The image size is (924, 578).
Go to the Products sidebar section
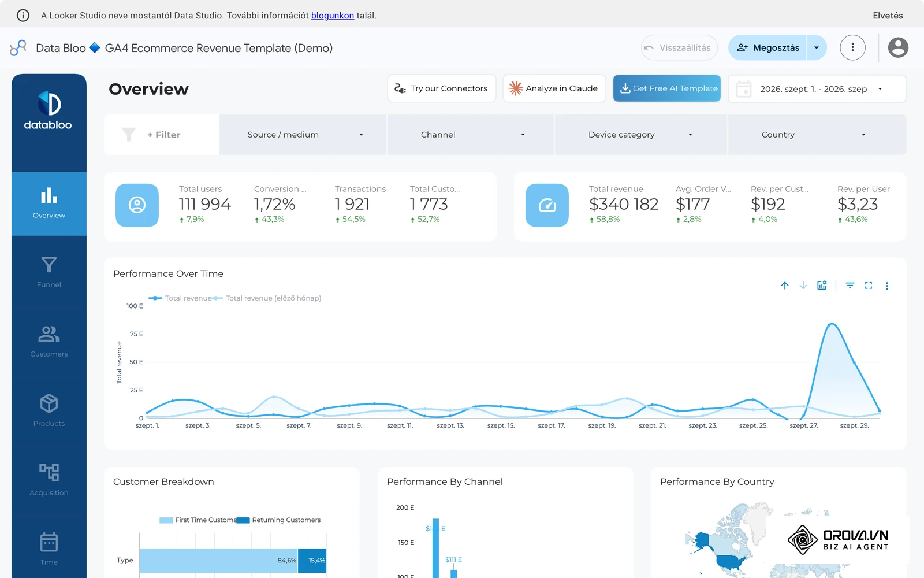pos(49,410)
